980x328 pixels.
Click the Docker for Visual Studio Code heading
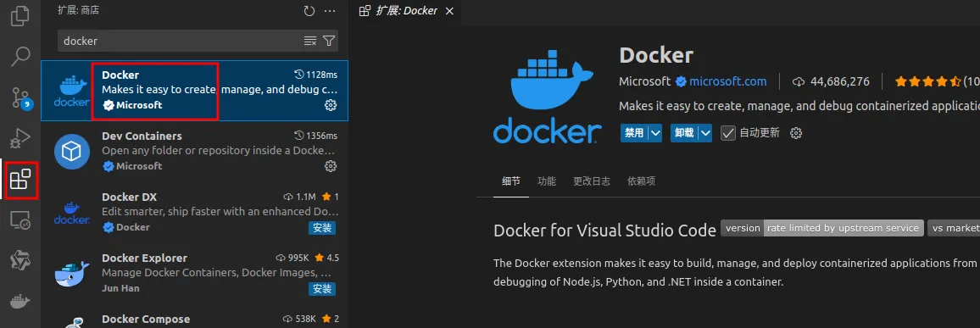(605, 231)
